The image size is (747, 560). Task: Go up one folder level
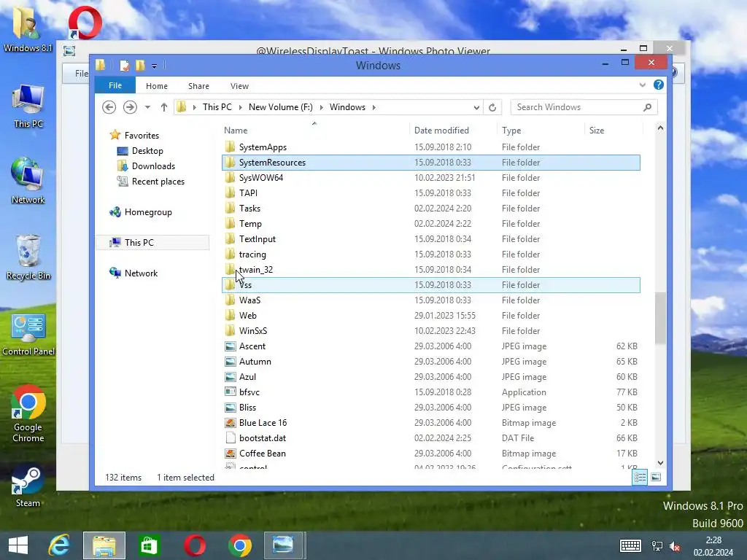pos(164,107)
